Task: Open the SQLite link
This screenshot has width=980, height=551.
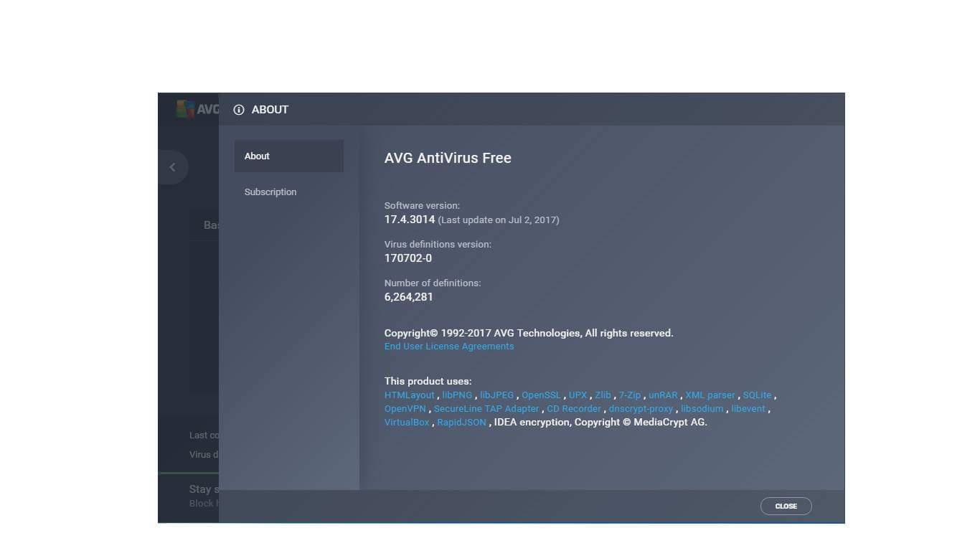Action: pyautogui.click(x=757, y=395)
